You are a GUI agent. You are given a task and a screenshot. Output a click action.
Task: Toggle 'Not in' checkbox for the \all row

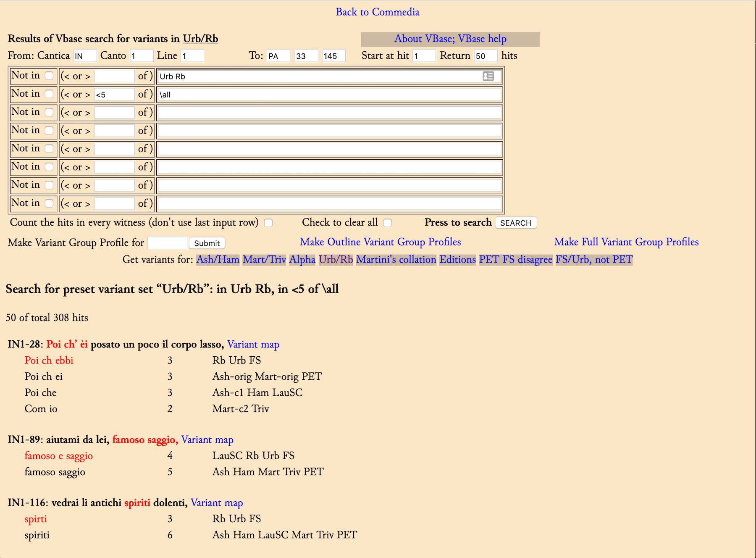49,94
